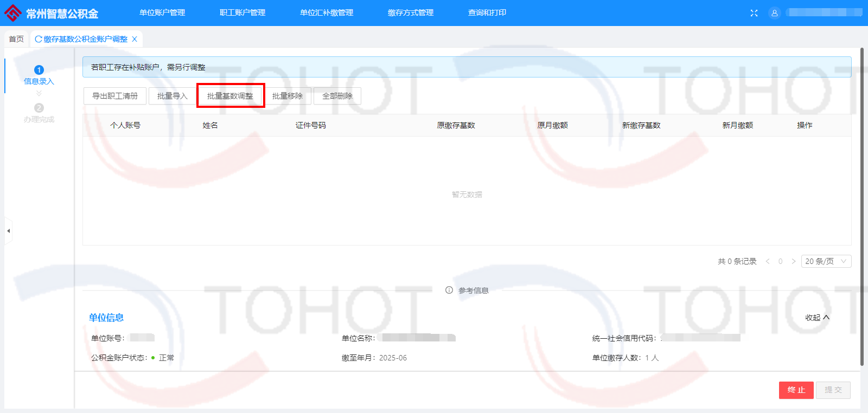The height and width of the screenshot is (413, 868).
Task: Go to the previous page arrow
Action: point(768,261)
